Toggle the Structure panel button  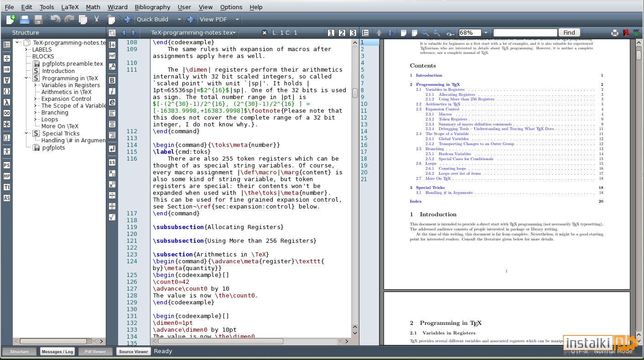pos(19,351)
